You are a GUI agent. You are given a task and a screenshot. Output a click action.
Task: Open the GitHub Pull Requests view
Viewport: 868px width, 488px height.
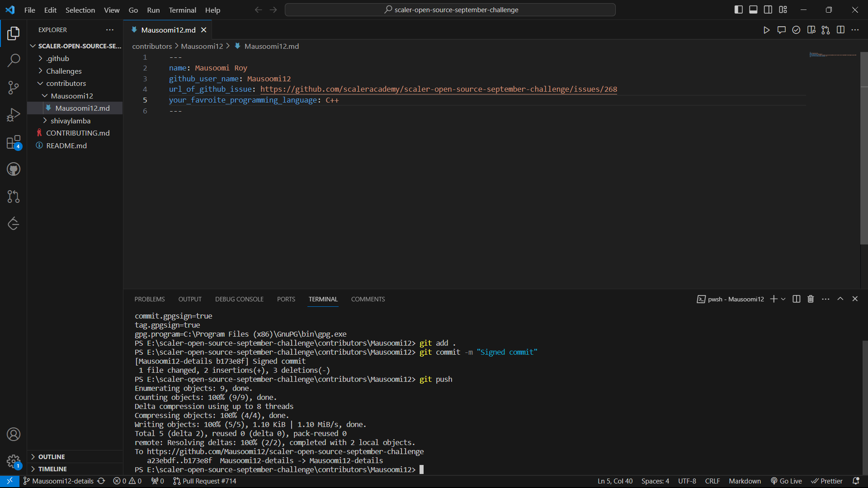point(14,197)
